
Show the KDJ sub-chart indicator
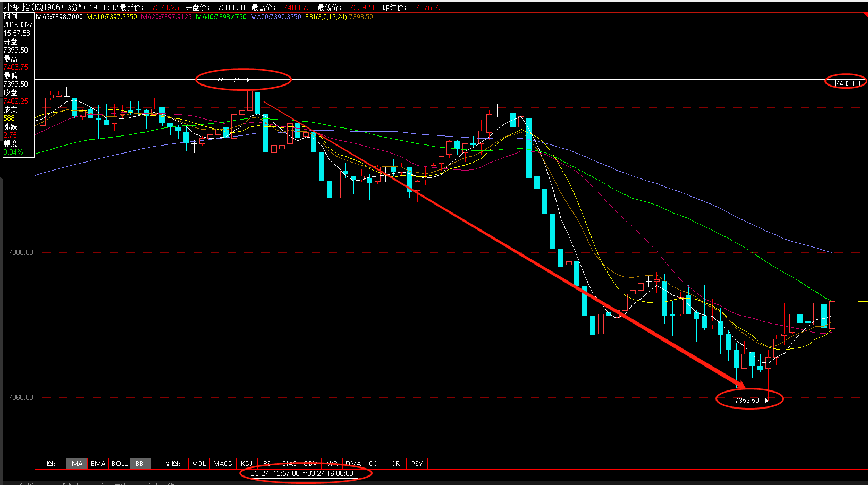coord(247,464)
